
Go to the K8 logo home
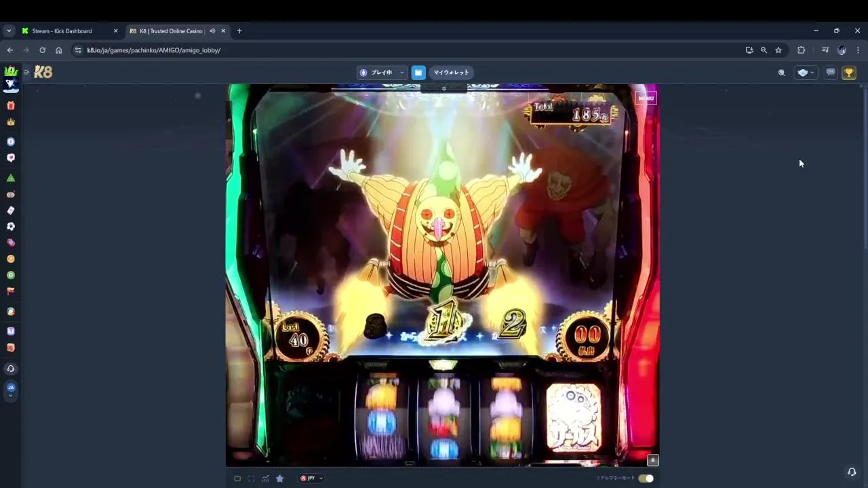pos(43,72)
